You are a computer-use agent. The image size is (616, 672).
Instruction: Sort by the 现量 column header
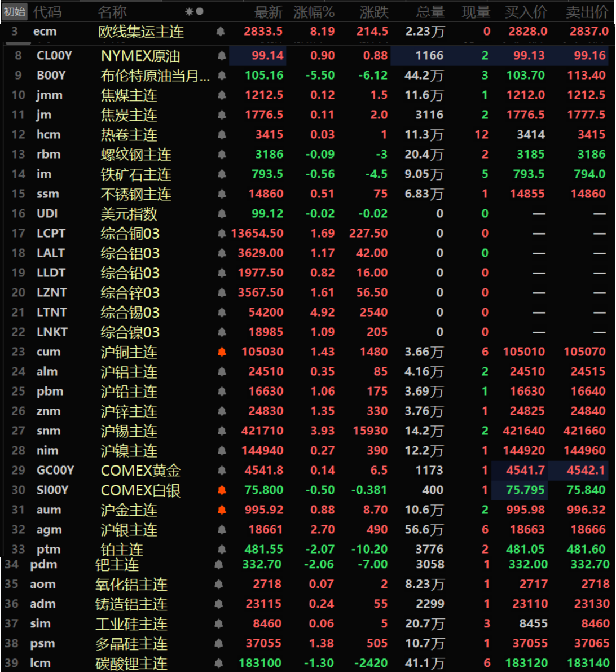[x=476, y=12]
